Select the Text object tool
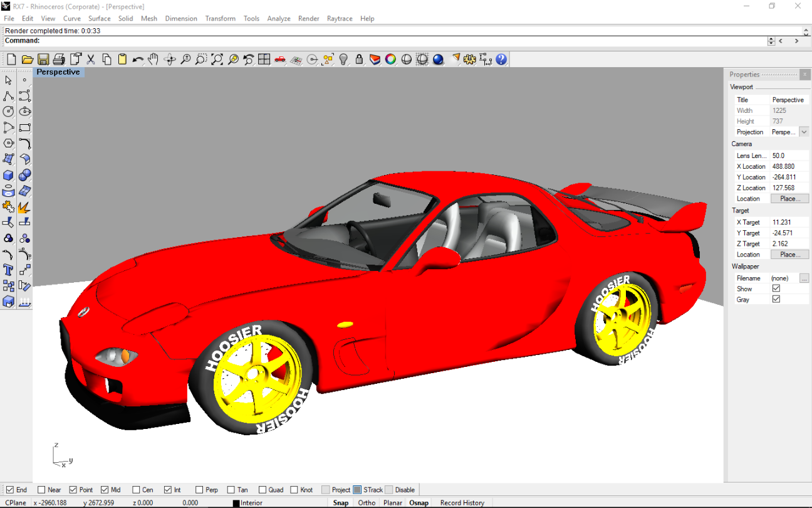Viewport: 812px width, 508px height. 9,270
